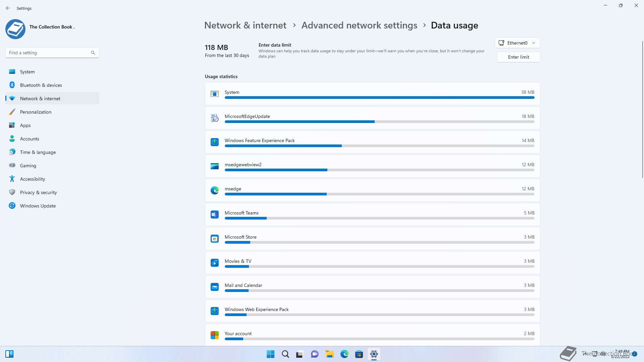Select Network & internet in sidebar

pos(52,99)
